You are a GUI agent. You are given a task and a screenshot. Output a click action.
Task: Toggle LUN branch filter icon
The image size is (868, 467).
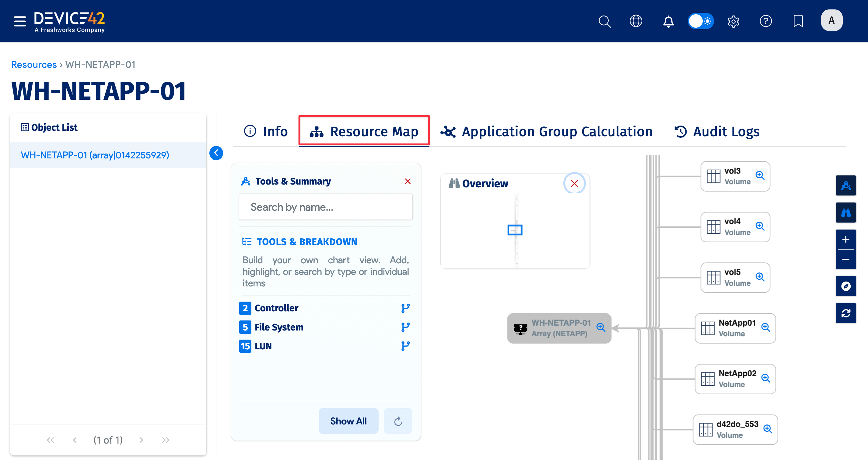coord(405,346)
